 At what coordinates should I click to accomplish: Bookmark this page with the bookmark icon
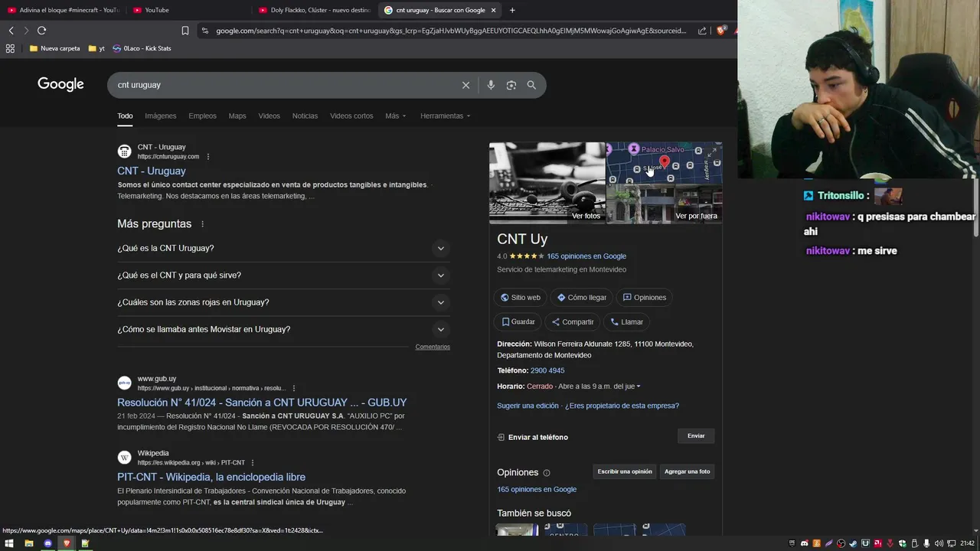tap(185, 31)
